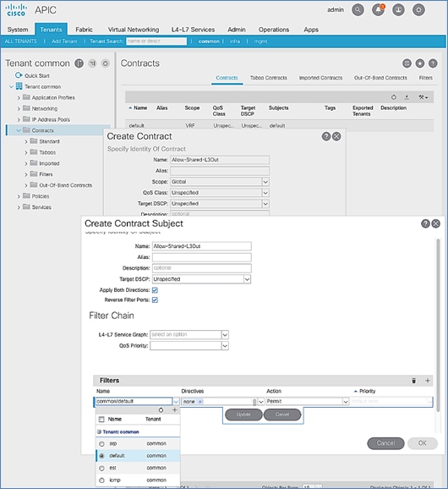Open the notifications bell icon
Image resolution: width=448 pixels, height=489 pixels.
tap(378, 10)
